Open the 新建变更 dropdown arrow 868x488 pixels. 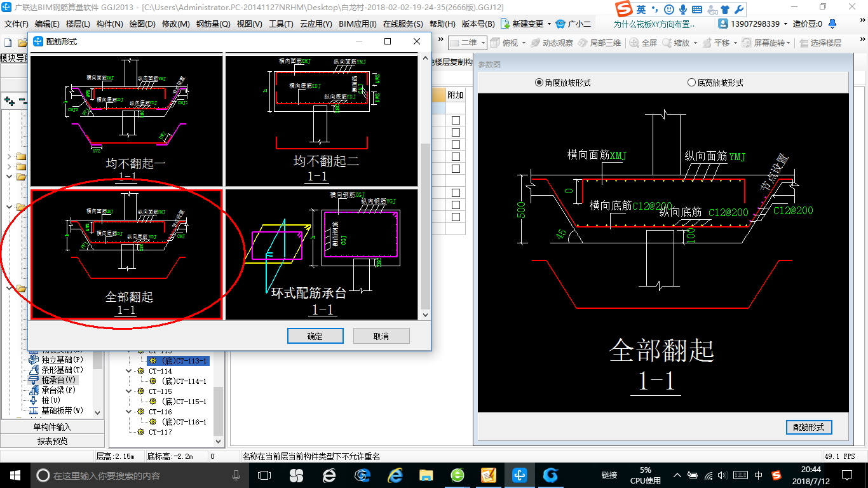tap(549, 24)
